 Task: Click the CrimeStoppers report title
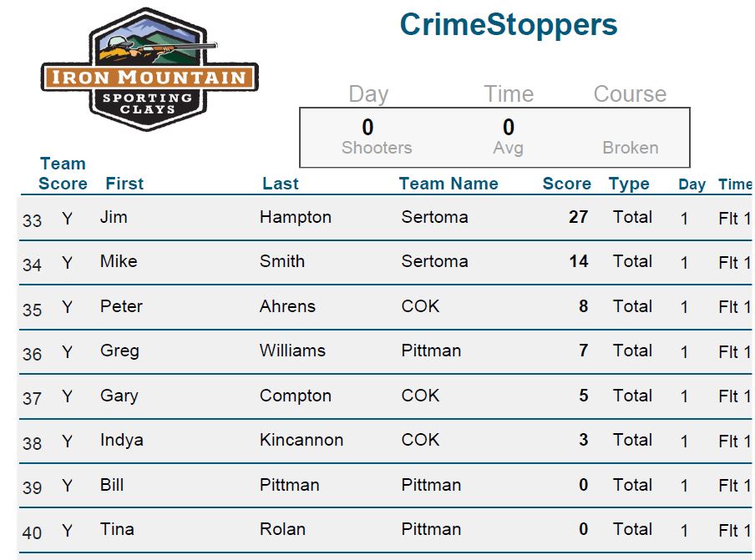[509, 24]
